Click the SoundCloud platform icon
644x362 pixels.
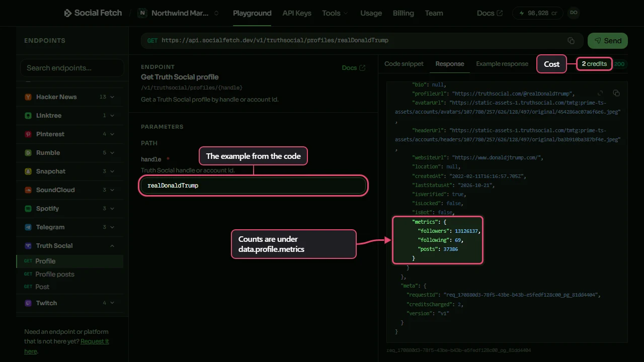point(28,190)
